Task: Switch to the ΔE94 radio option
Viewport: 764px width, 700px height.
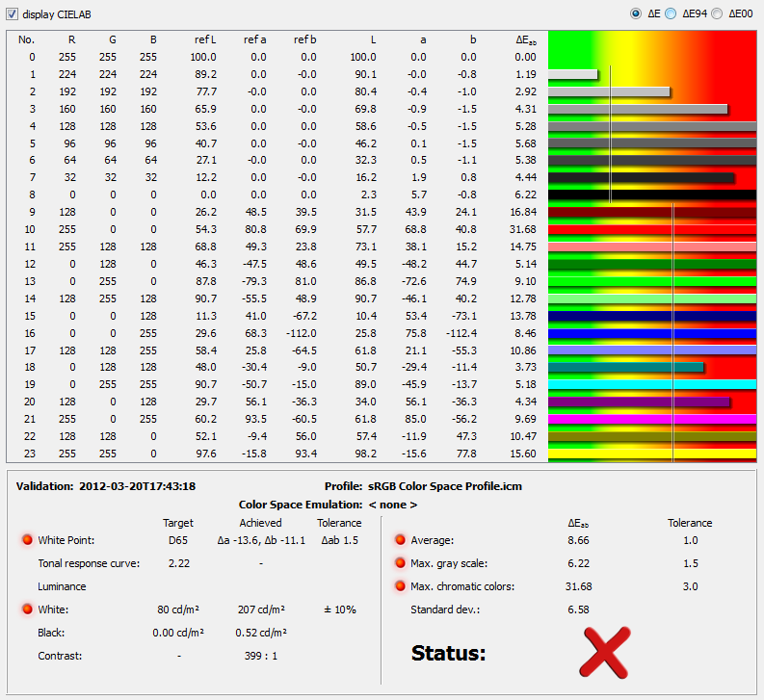Action: coord(673,13)
